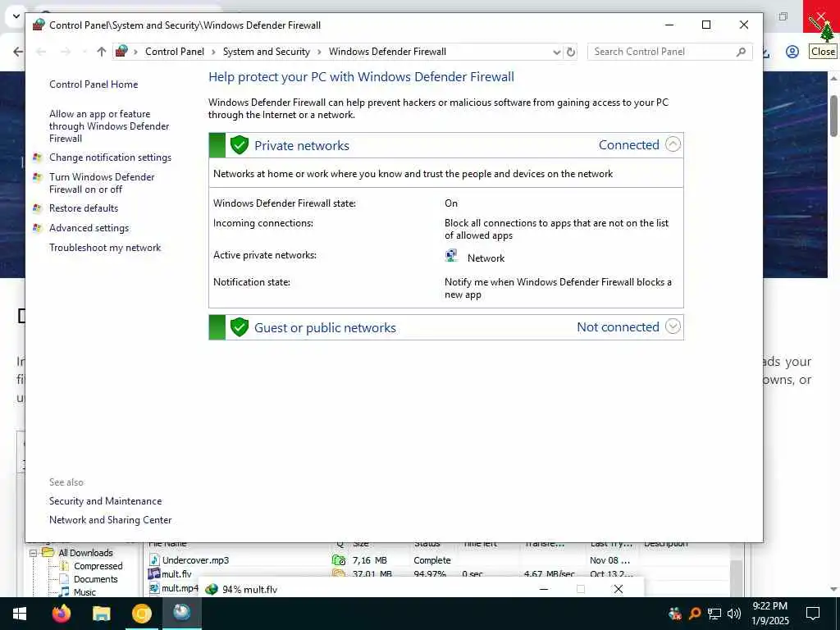Click the volume speaker tray icon
Image resolution: width=840 pixels, height=630 pixels.
click(x=734, y=614)
